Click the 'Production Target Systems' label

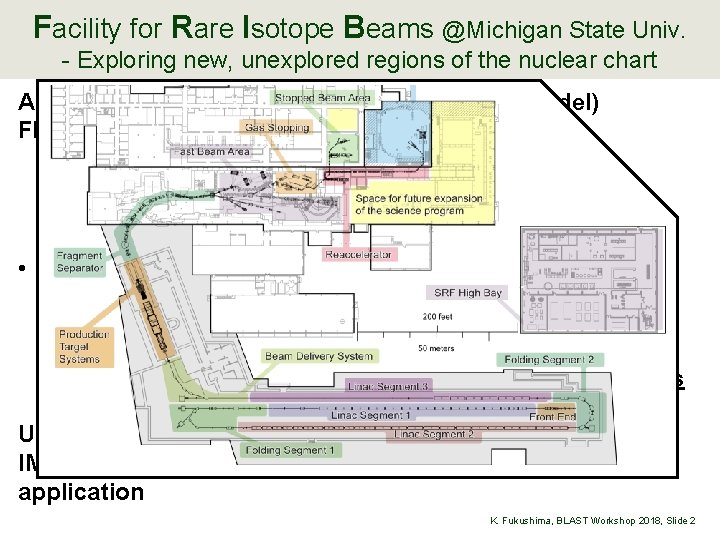tap(84, 347)
